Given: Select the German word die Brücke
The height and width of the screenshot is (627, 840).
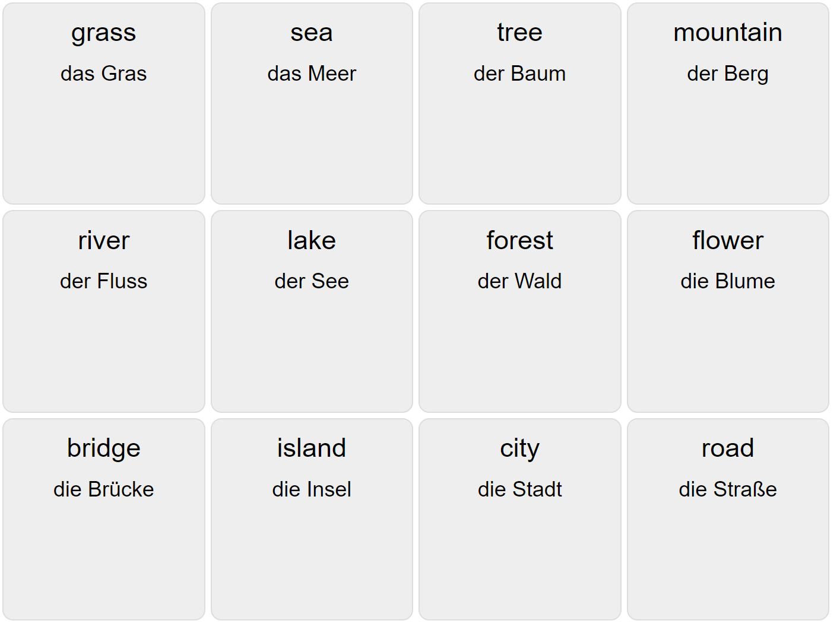Looking at the screenshot, I should point(103,489).
